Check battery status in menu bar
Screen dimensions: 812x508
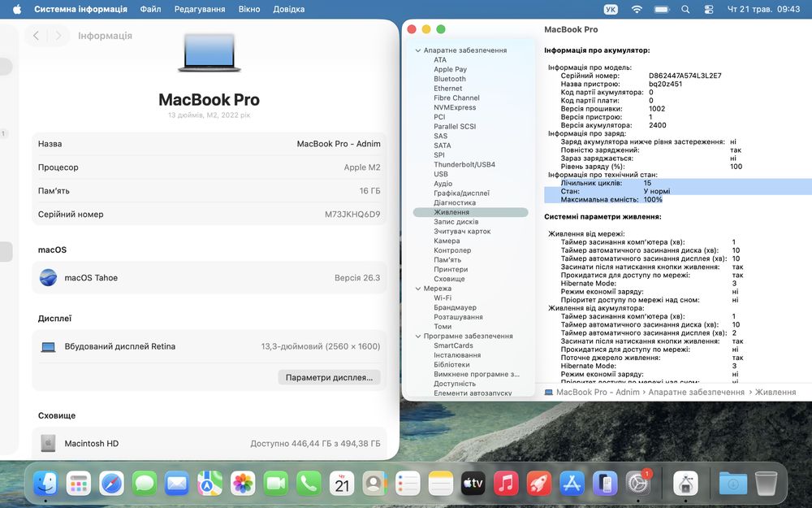point(662,9)
